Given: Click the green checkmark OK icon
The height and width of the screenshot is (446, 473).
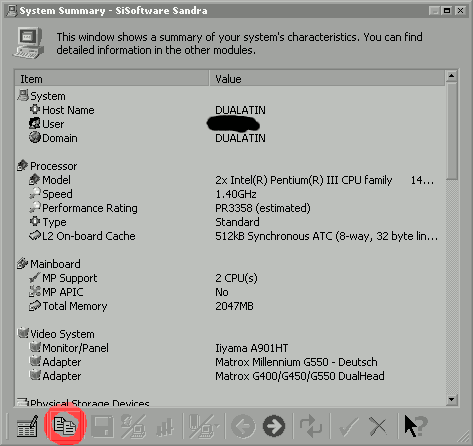Looking at the screenshot, I should [x=348, y=426].
